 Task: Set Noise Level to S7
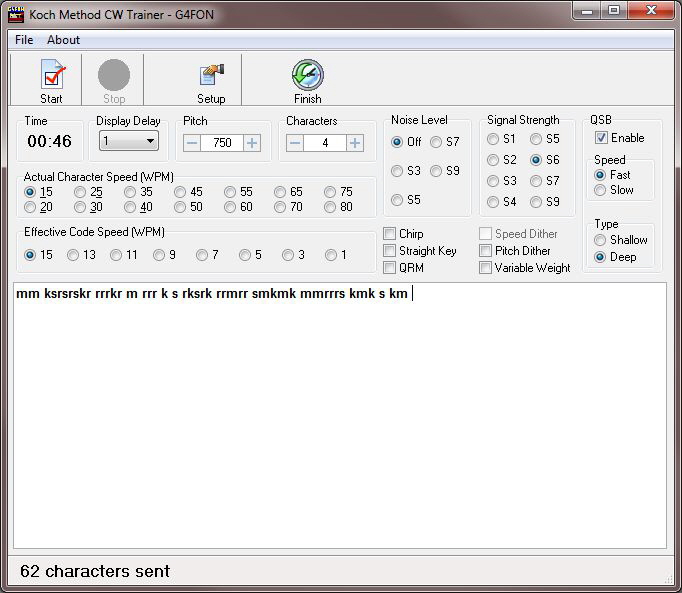point(437,142)
